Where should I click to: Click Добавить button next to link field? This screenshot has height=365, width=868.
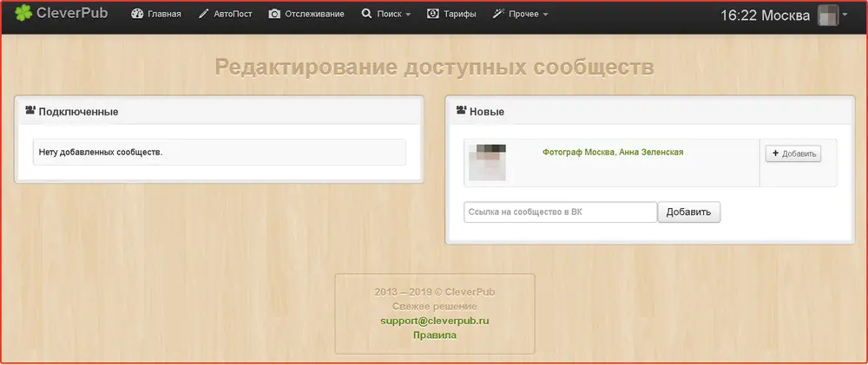click(x=688, y=212)
